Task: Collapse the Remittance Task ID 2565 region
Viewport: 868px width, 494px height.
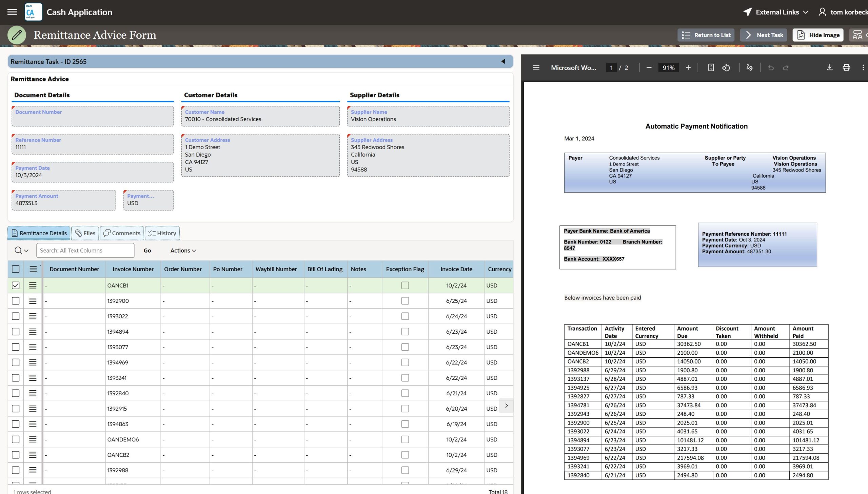Action: pos(503,61)
